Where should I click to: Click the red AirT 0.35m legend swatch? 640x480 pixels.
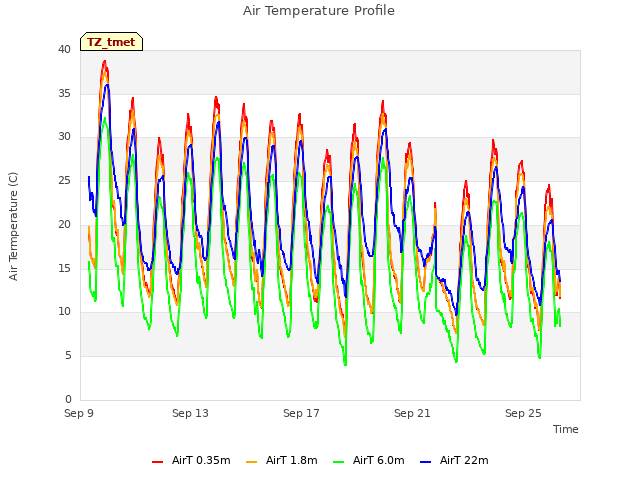(157, 462)
